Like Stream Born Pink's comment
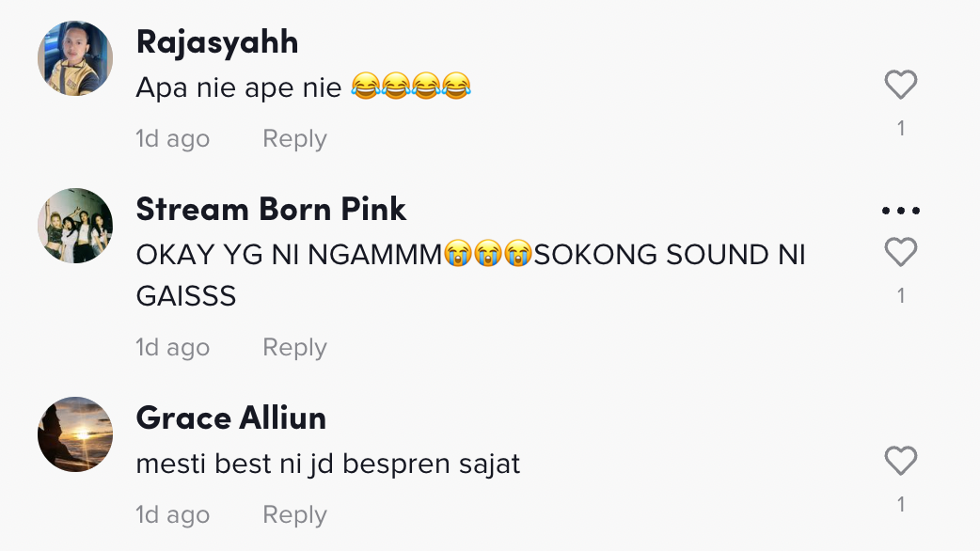This screenshot has width=980, height=551. pos(900,252)
